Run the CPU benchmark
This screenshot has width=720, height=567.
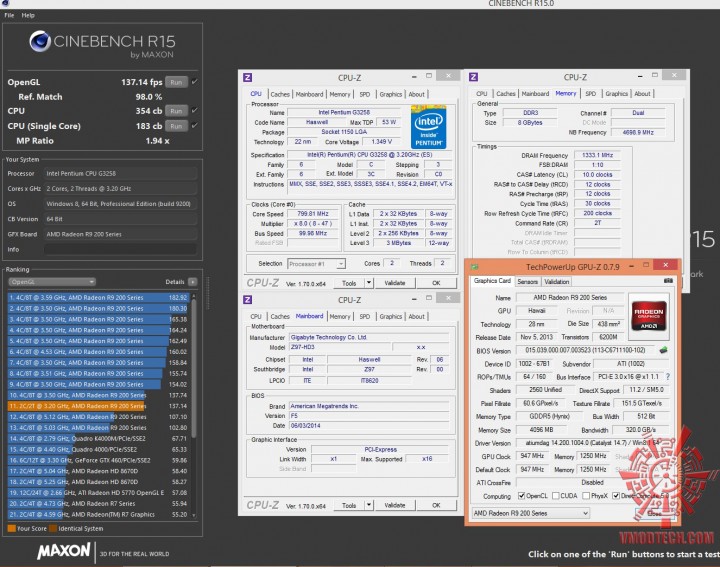pyautogui.click(x=176, y=111)
